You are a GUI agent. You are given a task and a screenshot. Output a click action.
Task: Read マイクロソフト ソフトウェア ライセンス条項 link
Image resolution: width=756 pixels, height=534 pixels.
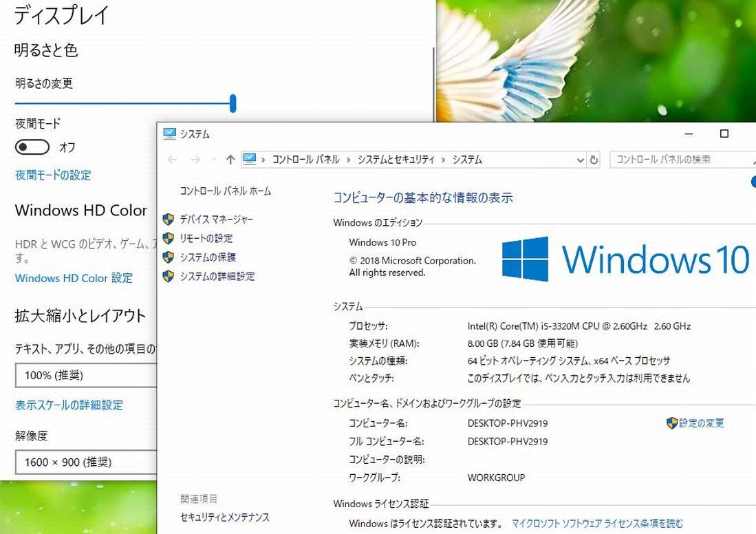point(597,524)
